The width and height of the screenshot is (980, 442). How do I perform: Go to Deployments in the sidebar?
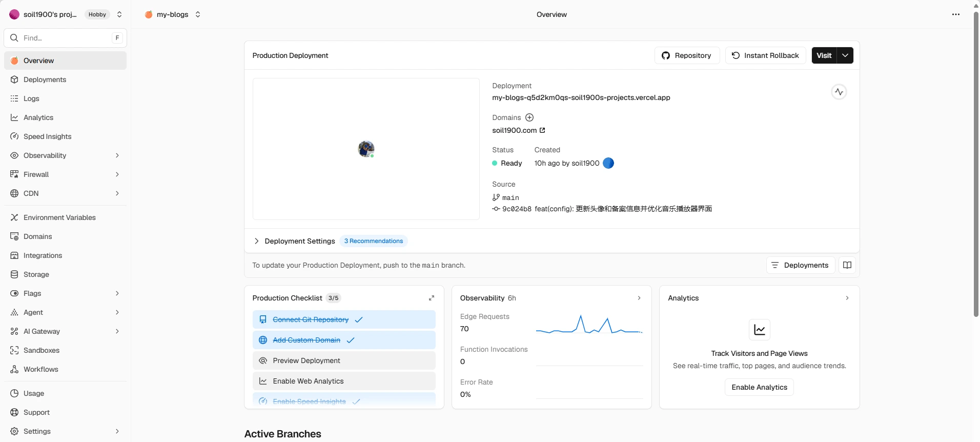[65, 79]
